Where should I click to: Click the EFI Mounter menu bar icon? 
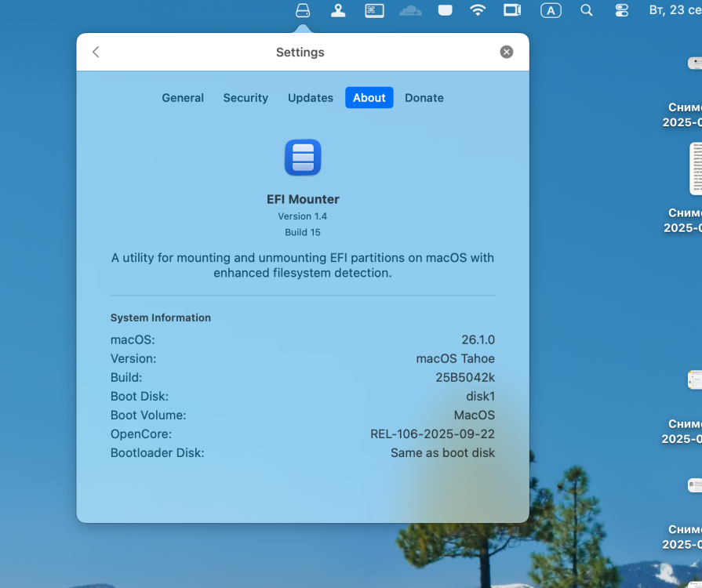[303, 10]
